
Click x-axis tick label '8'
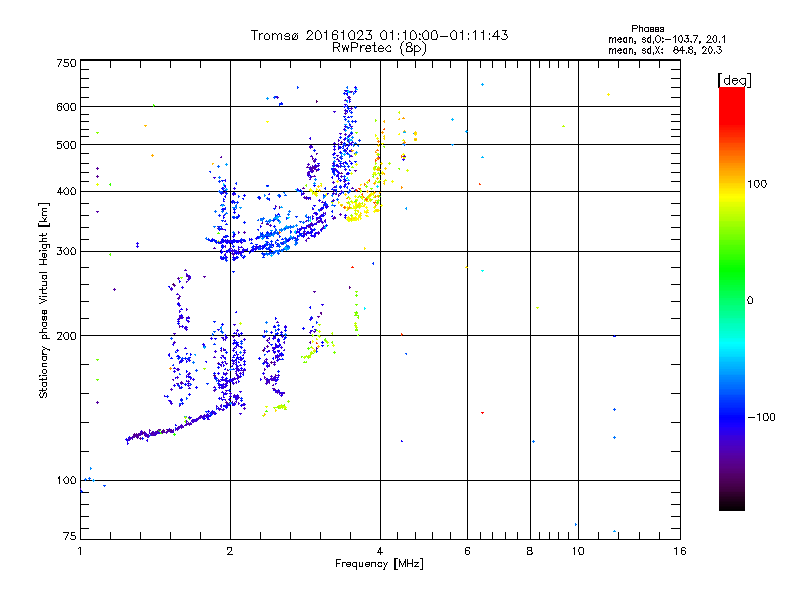pos(530,552)
